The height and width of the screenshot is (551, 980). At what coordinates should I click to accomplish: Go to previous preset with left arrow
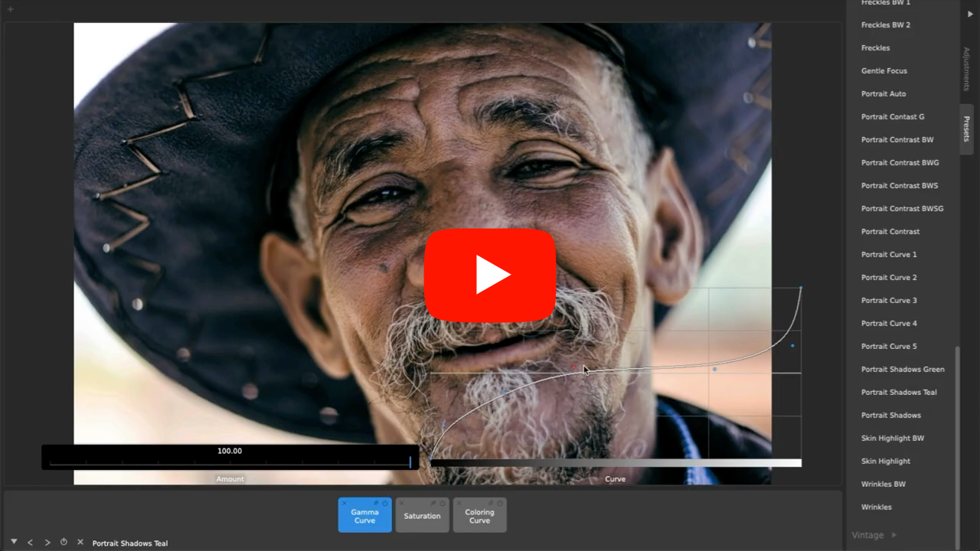[x=30, y=543]
